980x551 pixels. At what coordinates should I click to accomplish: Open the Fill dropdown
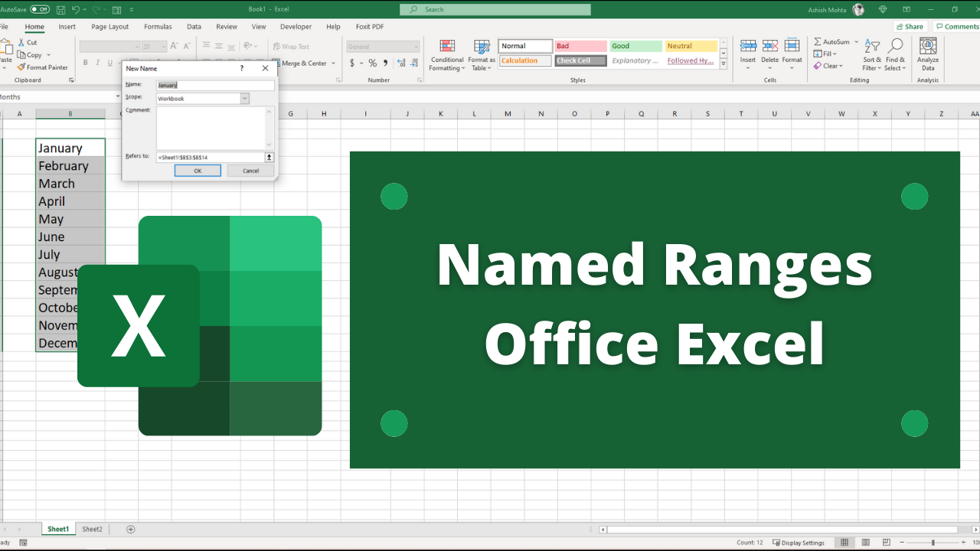[x=825, y=54]
